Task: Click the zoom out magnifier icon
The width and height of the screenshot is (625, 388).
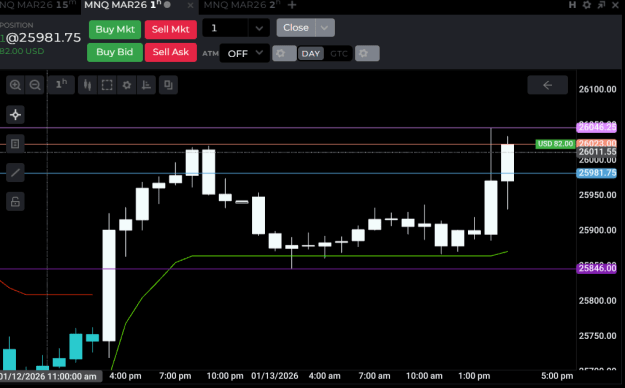Action: click(x=35, y=85)
